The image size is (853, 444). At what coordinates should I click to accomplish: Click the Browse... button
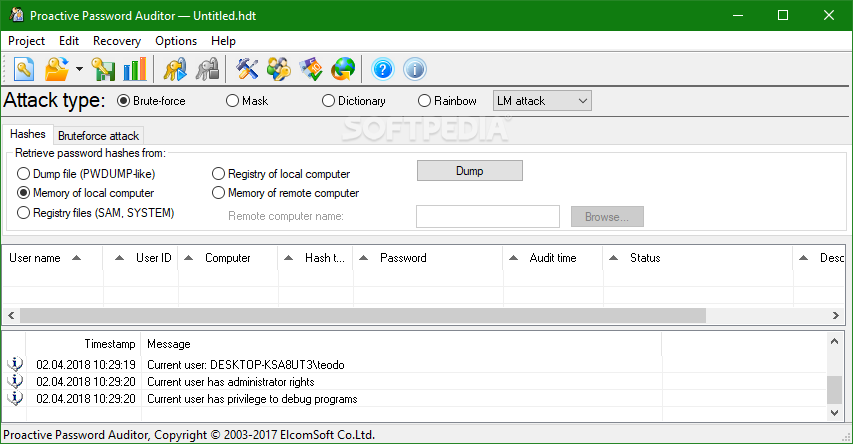(x=607, y=217)
